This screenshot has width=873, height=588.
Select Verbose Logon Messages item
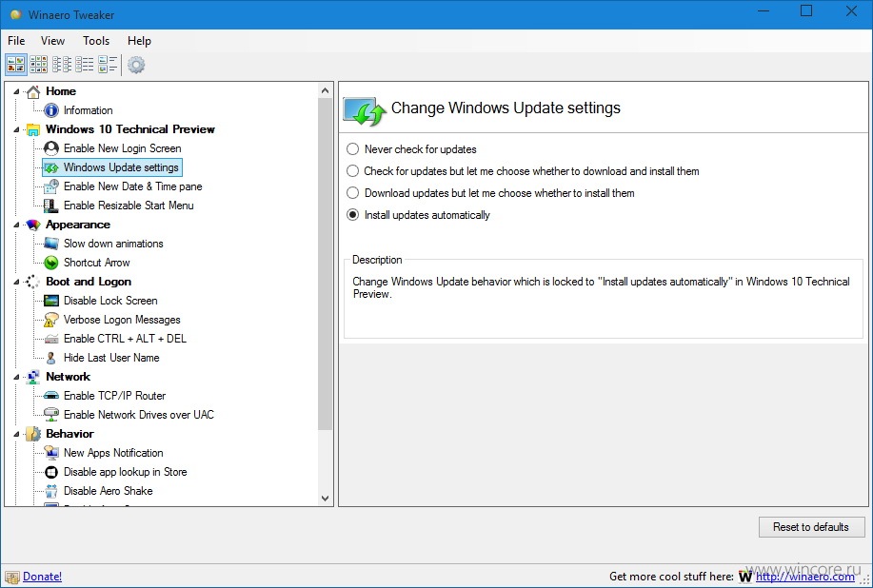(122, 320)
